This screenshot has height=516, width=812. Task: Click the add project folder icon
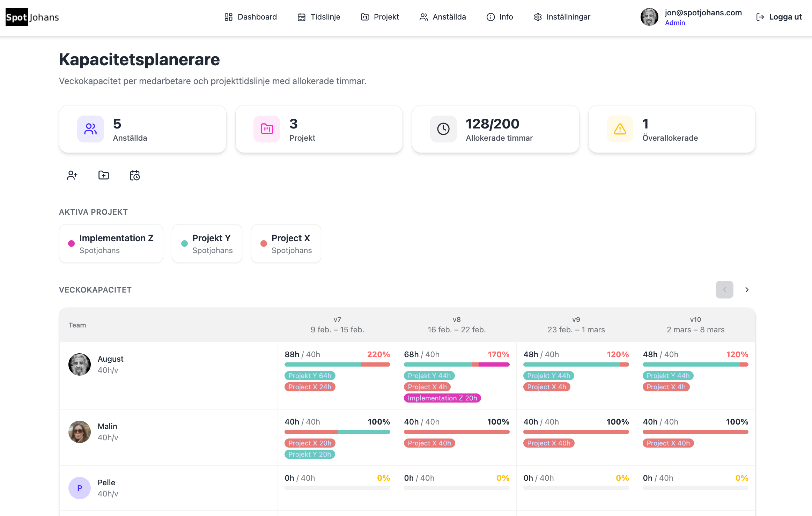pyautogui.click(x=103, y=175)
